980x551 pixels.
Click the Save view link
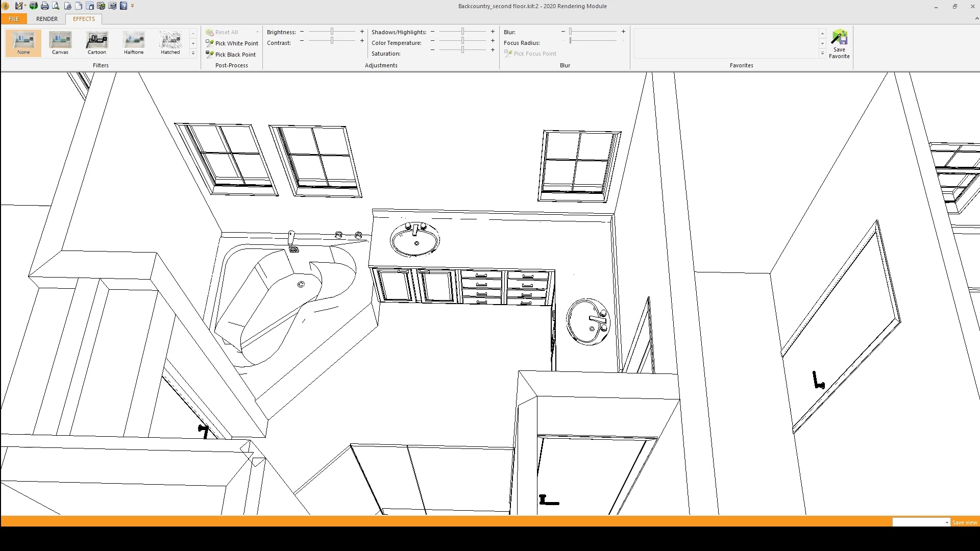click(965, 522)
